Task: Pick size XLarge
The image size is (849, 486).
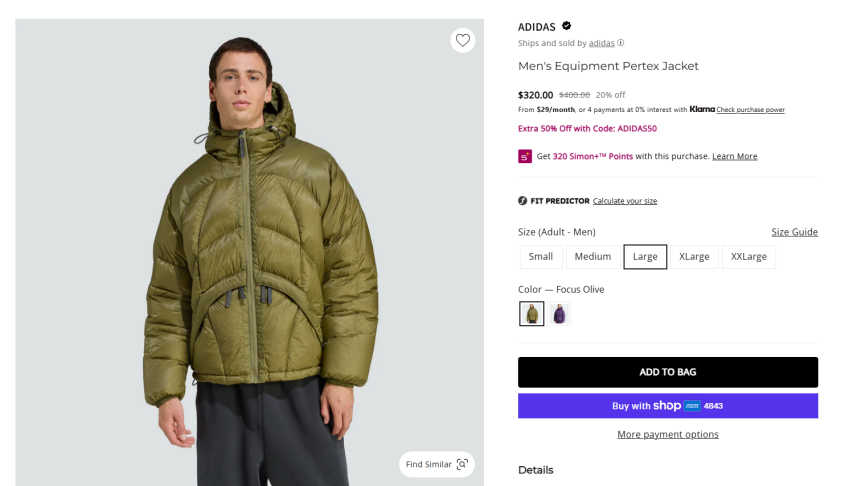Action: pos(694,257)
